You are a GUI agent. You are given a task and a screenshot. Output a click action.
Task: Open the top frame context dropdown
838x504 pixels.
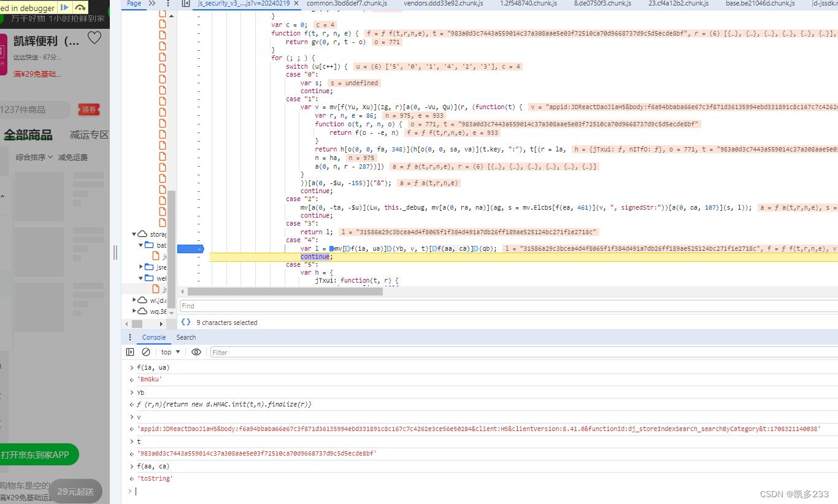[x=169, y=351]
